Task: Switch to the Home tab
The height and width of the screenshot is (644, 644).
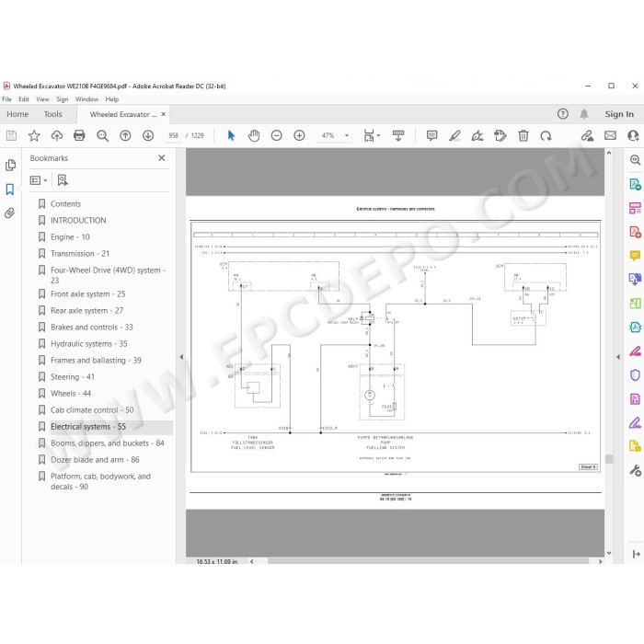Action: 17,114
